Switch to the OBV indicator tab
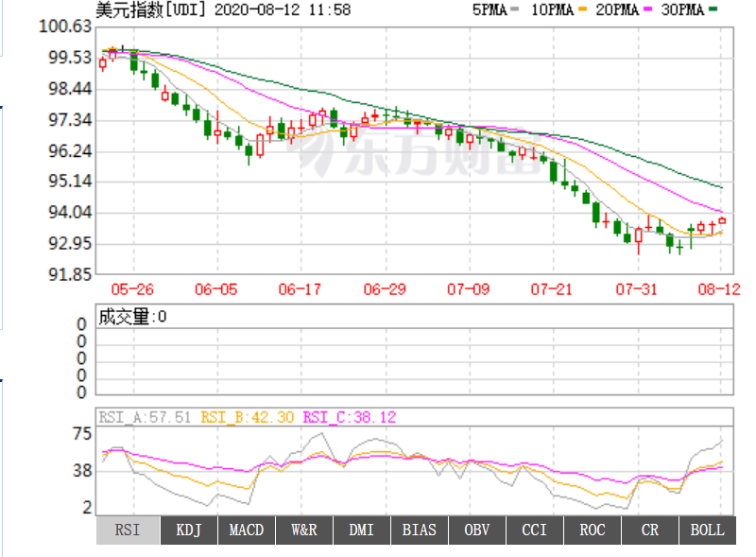 pyautogui.click(x=476, y=530)
